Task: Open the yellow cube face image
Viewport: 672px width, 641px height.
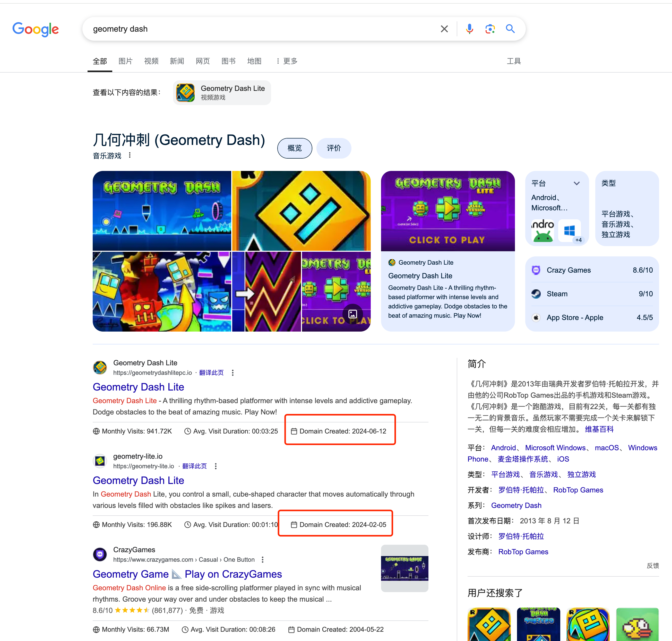Action: click(x=301, y=211)
